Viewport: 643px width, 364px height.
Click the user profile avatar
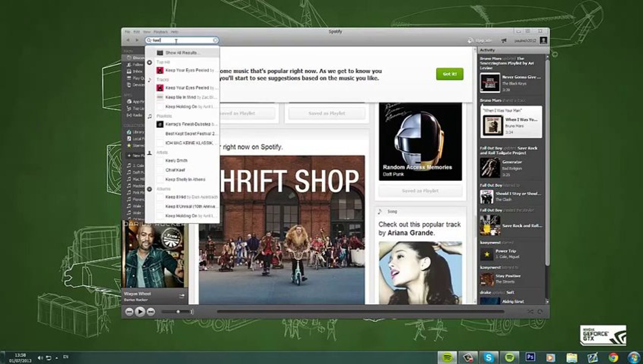[x=543, y=40]
